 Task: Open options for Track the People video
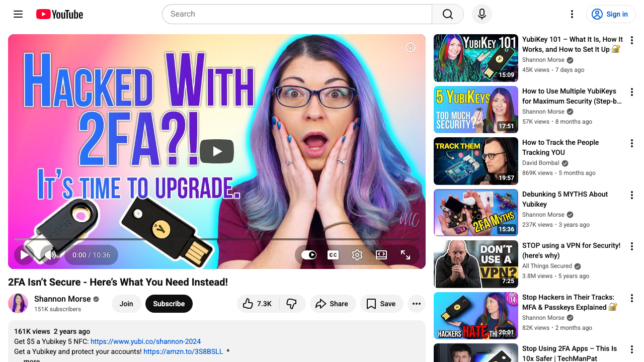(x=632, y=143)
